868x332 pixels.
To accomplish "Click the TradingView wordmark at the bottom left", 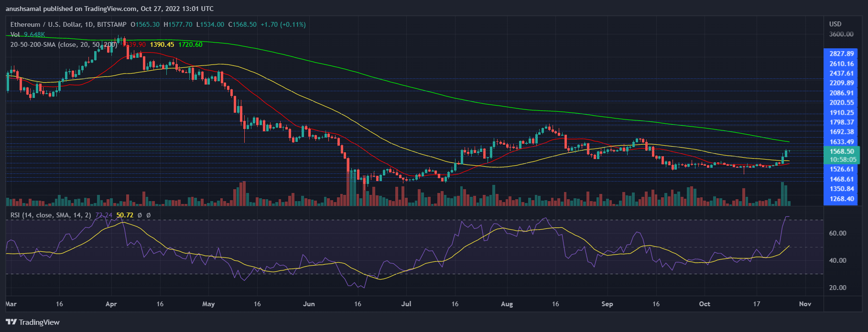I will pyautogui.click(x=39, y=322).
